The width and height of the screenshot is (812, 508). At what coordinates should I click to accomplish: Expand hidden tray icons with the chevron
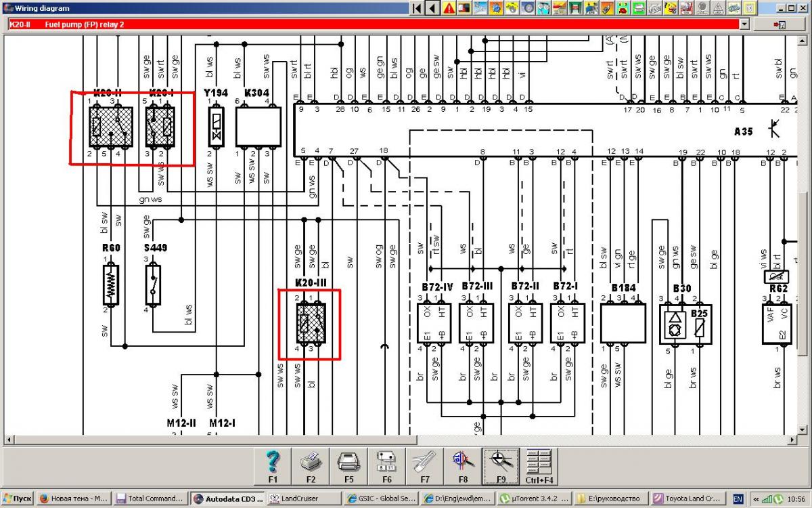(x=756, y=499)
